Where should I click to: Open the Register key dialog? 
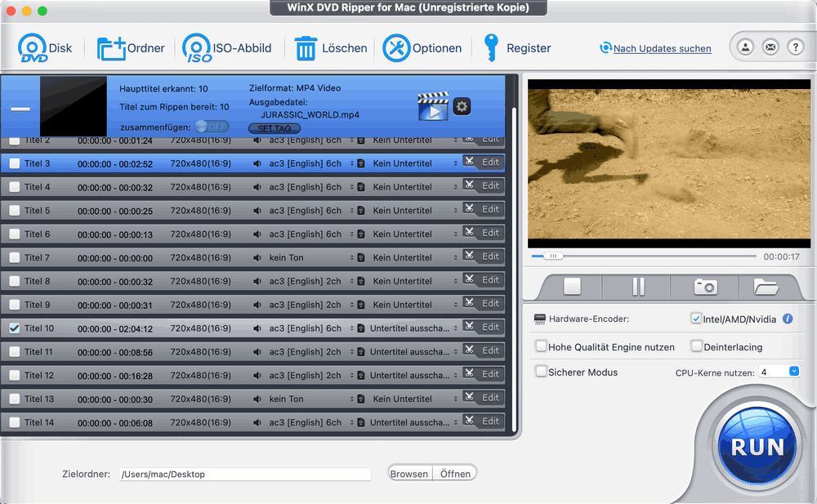click(517, 48)
